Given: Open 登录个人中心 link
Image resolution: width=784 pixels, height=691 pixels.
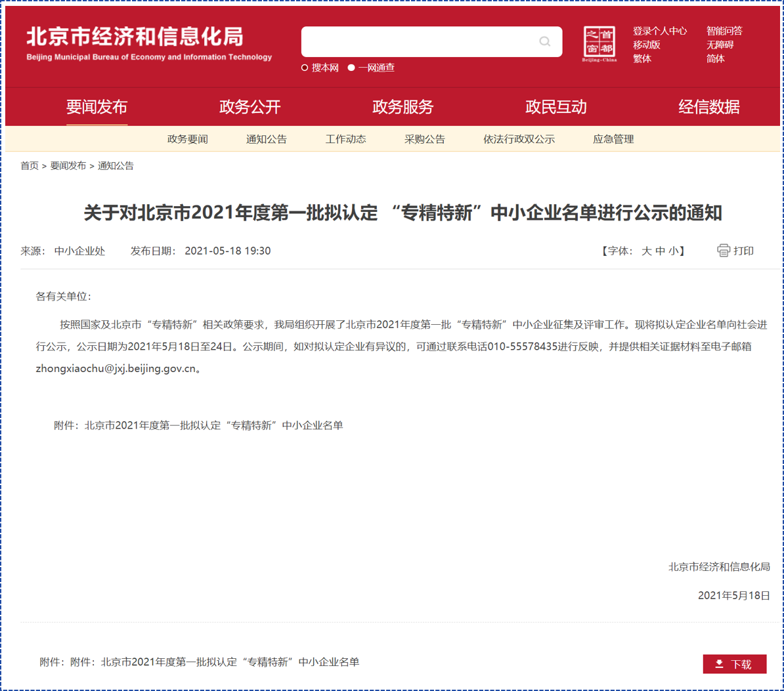Looking at the screenshot, I should tap(660, 31).
